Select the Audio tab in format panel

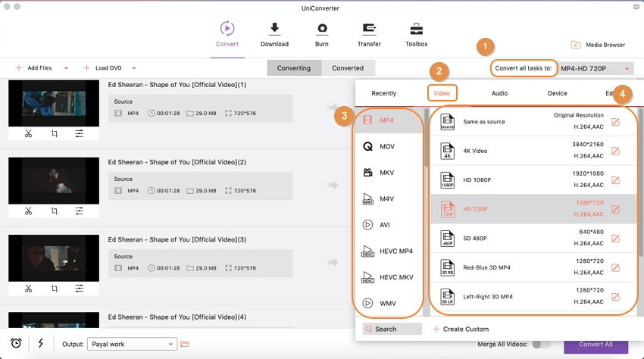click(499, 93)
